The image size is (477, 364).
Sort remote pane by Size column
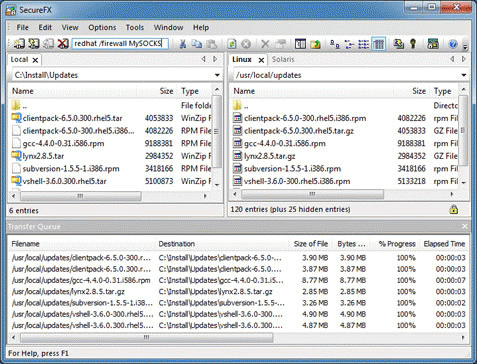[x=411, y=91]
